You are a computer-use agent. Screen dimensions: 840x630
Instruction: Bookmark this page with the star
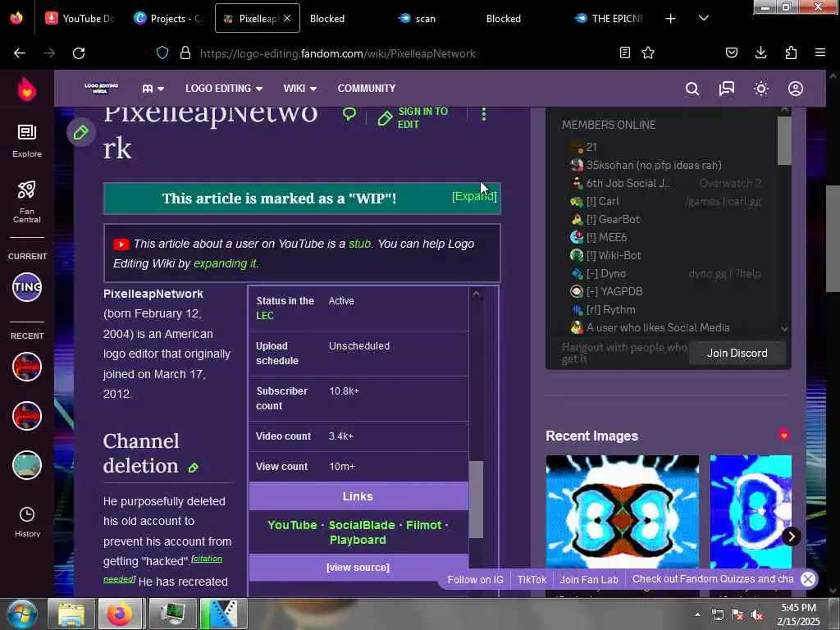pyautogui.click(x=648, y=52)
